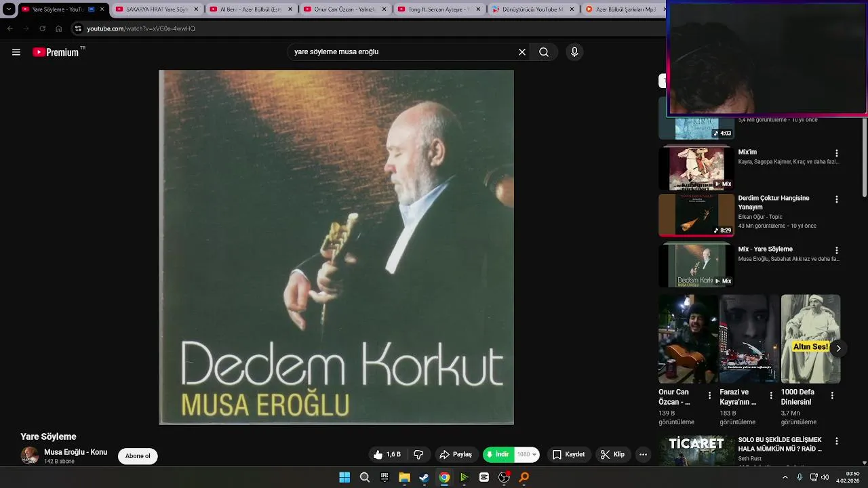Go back in Chrome navigation
This screenshot has width=868, height=488.
[9, 28]
